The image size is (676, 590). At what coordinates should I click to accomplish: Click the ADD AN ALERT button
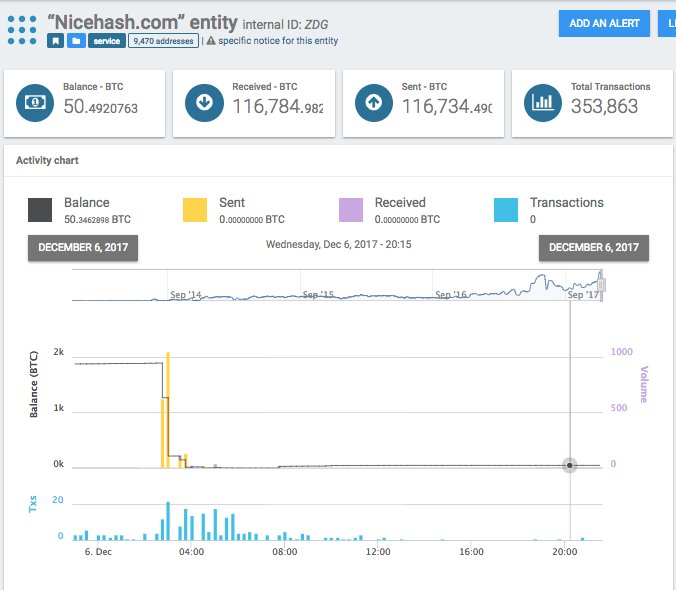coord(604,23)
